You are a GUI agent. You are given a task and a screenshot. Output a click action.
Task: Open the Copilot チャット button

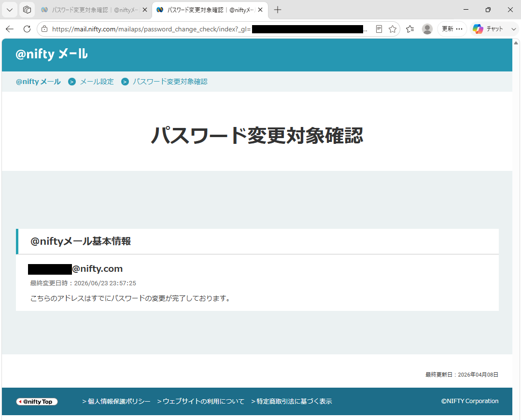pos(489,29)
